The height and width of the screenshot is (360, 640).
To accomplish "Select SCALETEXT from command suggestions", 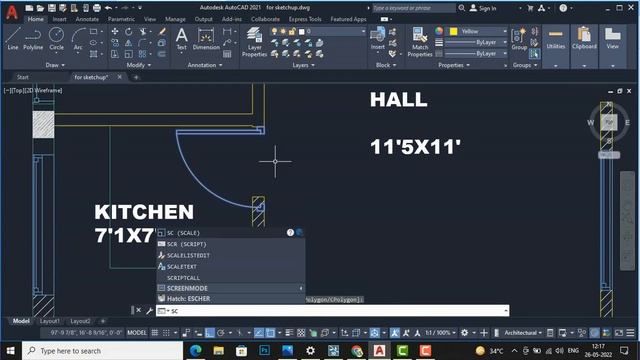I will 231,267.
